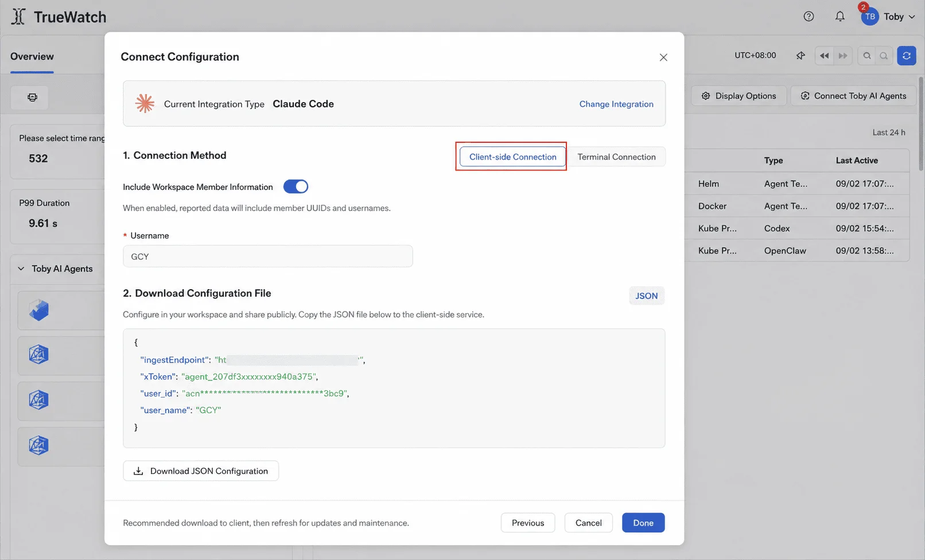The width and height of the screenshot is (925, 560).
Task: Click the "user_name" line in the JSON
Action: pos(180,410)
